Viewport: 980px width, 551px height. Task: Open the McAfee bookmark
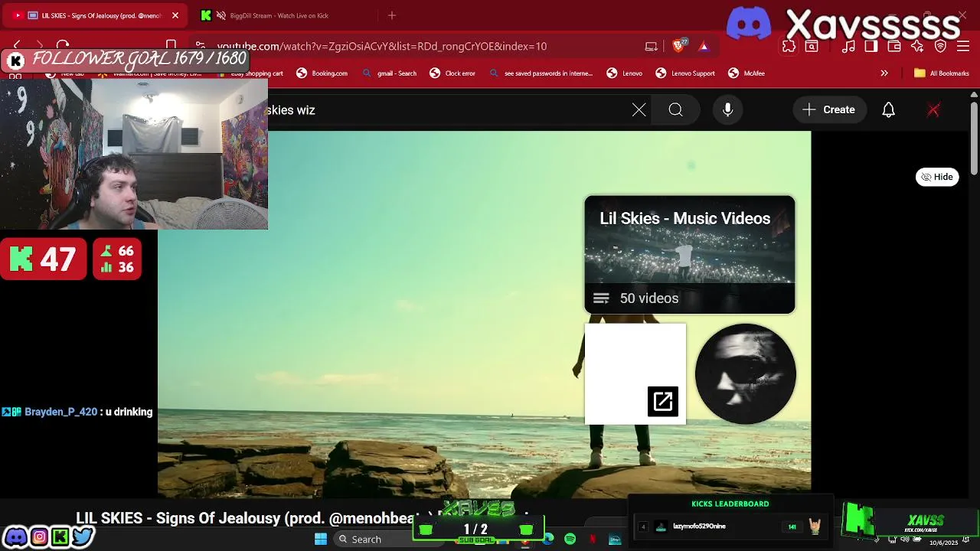tap(746, 73)
